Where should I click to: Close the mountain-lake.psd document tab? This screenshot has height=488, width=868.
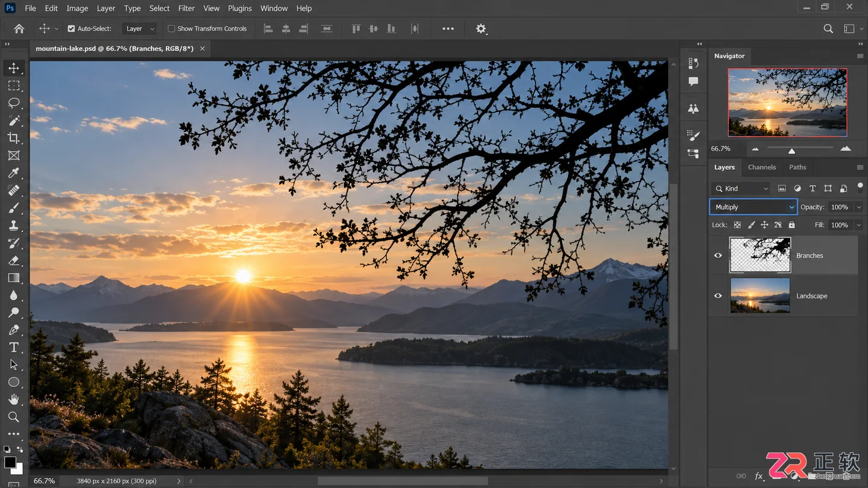[x=203, y=48]
